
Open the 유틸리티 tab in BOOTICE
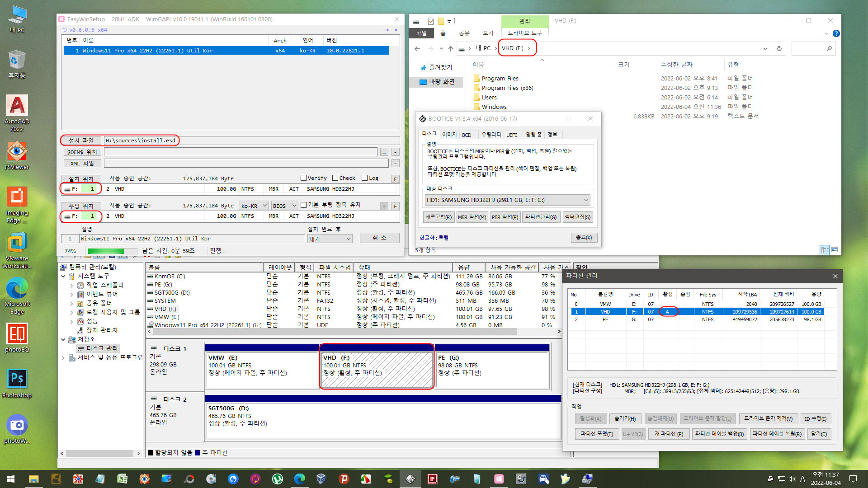pos(491,135)
